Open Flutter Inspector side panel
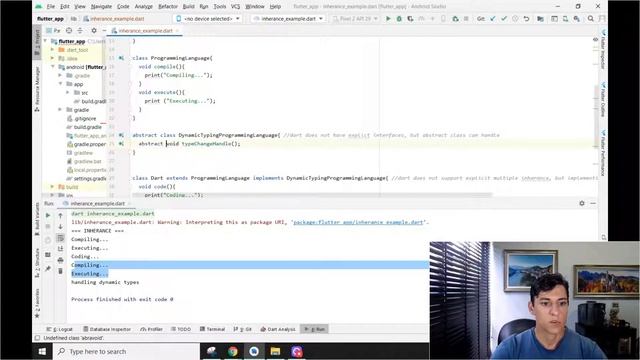The width and height of the screenshot is (640, 360). tap(603, 49)
